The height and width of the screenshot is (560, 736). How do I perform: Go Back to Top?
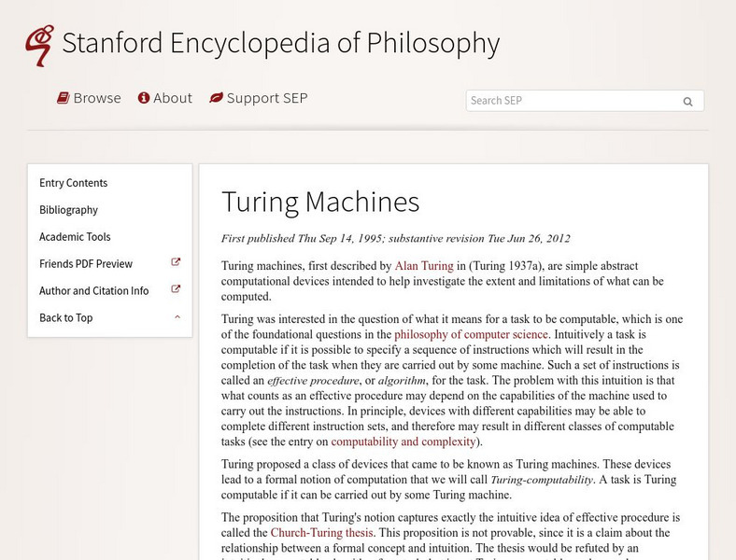pyautogui.click(x=66, y=317)
